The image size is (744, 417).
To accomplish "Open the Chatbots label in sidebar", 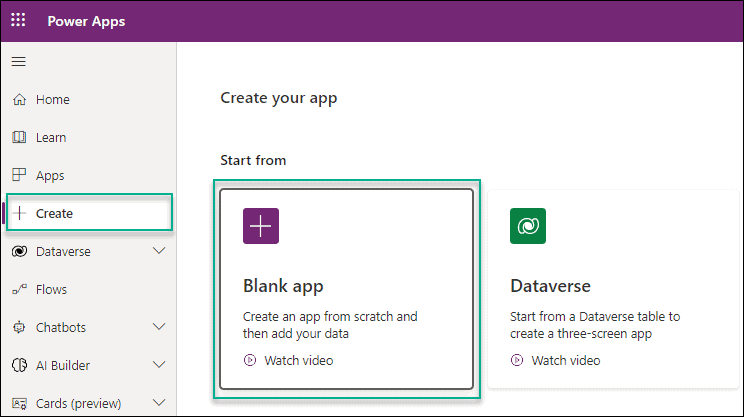I will [61, 327].
